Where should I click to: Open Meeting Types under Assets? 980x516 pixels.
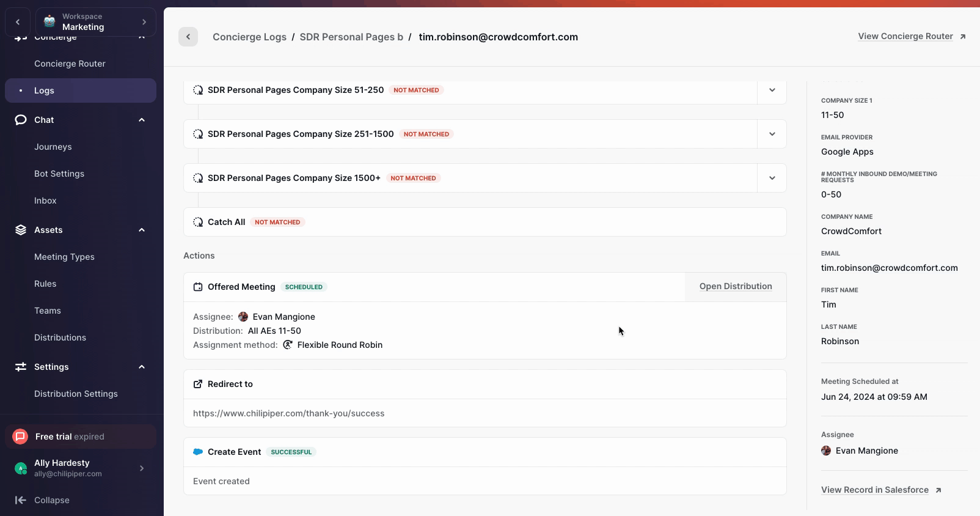coord(64,257)
